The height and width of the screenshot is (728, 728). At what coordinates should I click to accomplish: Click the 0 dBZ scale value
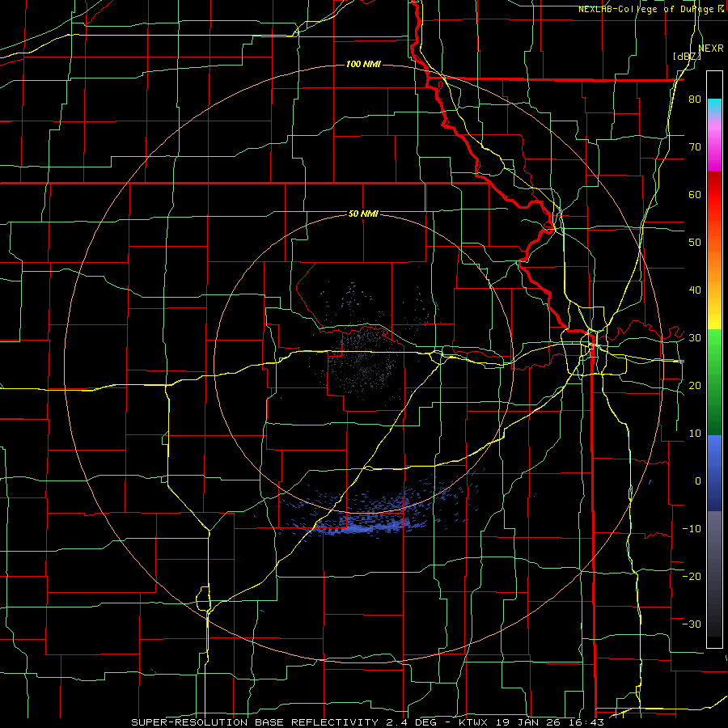[x=698, y=481]
